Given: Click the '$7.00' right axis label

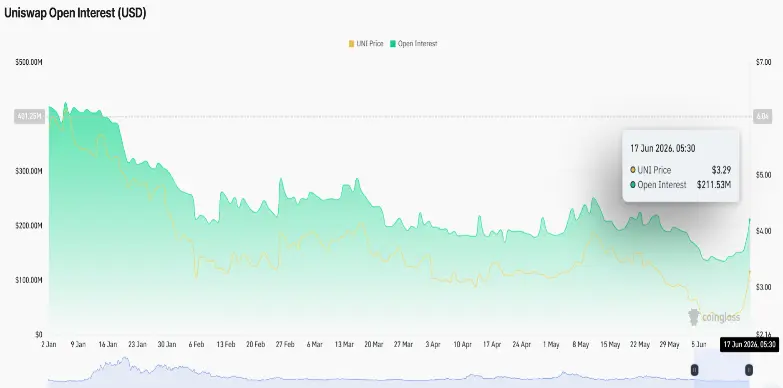Looking at the screenshot, I should point(764,62).
